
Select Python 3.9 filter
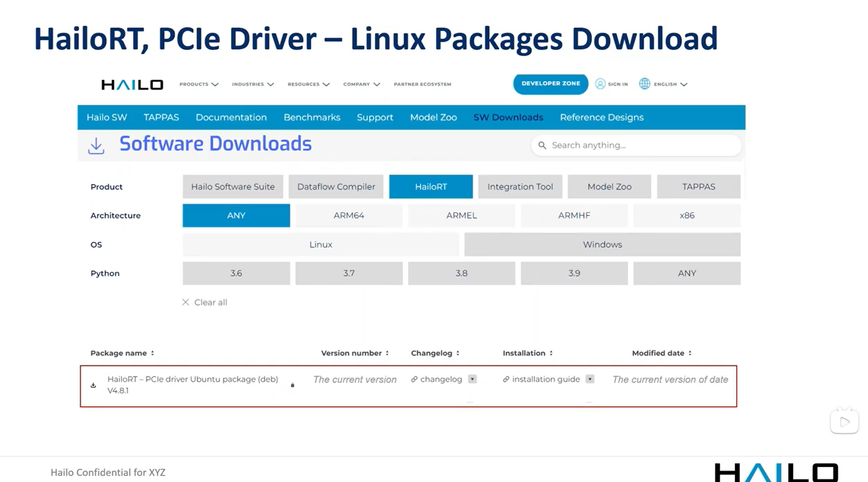(x=574, y=273)
